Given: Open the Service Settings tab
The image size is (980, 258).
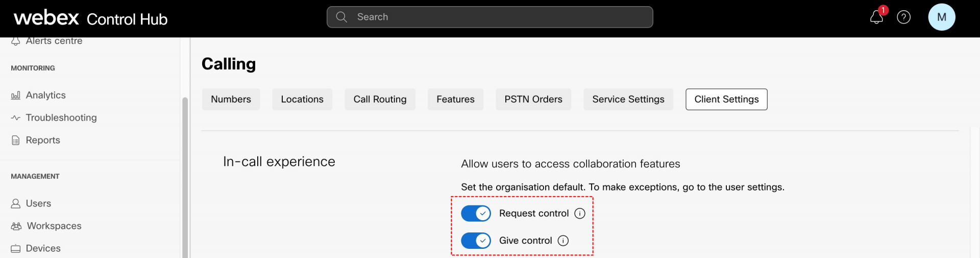Looking at the screenshot, I should point(628,99).
